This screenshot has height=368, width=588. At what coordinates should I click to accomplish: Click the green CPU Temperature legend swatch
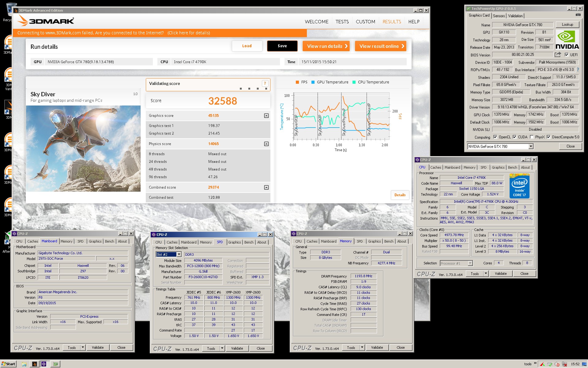(354, 82)
